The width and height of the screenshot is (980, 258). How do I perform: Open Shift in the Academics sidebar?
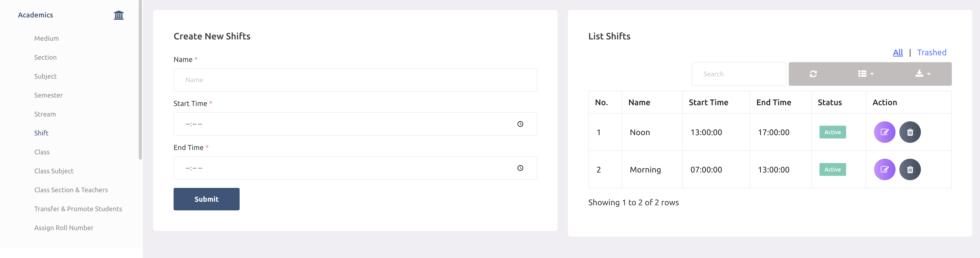(41, 133)
